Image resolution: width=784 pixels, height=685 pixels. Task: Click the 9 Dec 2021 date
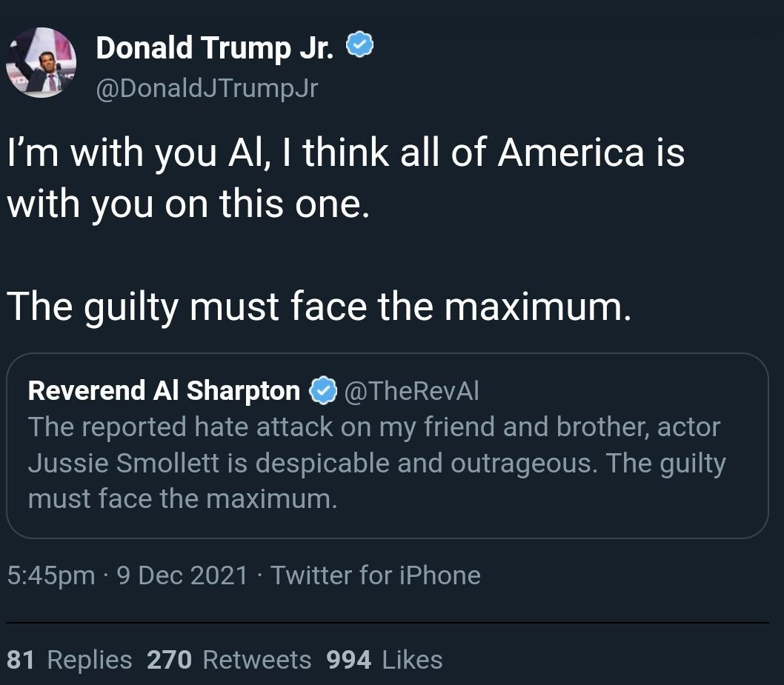[182, 575]
